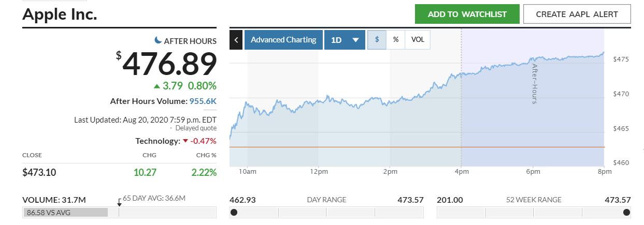Switch chart to dollar price view

pos(377,40)
